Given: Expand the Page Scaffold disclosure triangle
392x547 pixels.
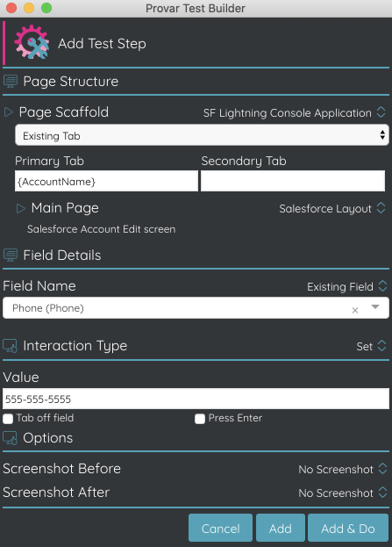Looking at the screenshot, I should pos(9,112).
